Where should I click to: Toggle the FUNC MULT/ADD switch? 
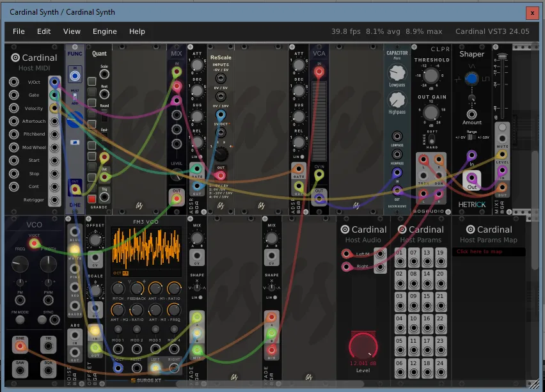tap(75, 97)
